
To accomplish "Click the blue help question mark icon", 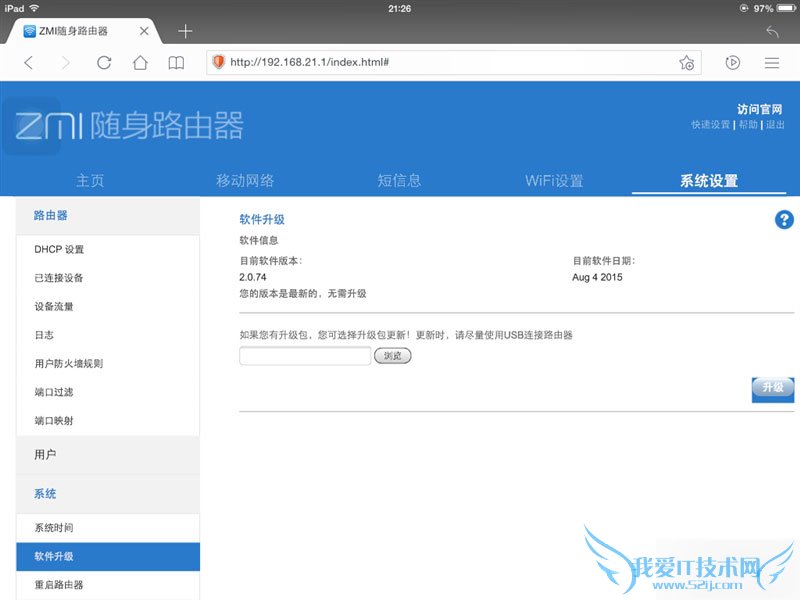I will [784, 220].
